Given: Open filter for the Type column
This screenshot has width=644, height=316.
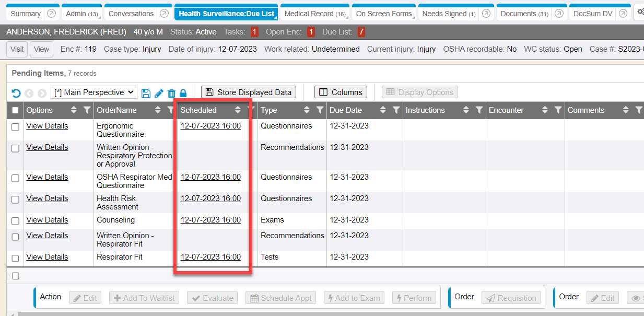Looking at the screenshot, I should coord(320,110).
